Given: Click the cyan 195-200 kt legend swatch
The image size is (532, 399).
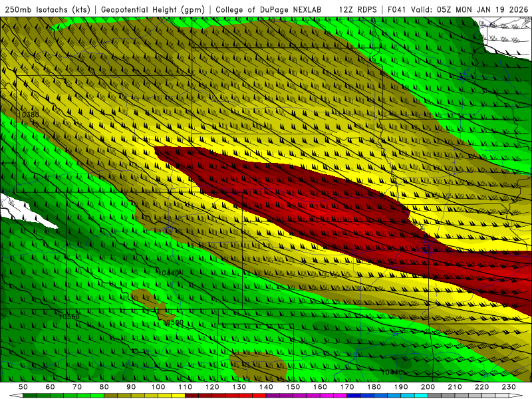Looking at the screenshot, I should point(421,395).
